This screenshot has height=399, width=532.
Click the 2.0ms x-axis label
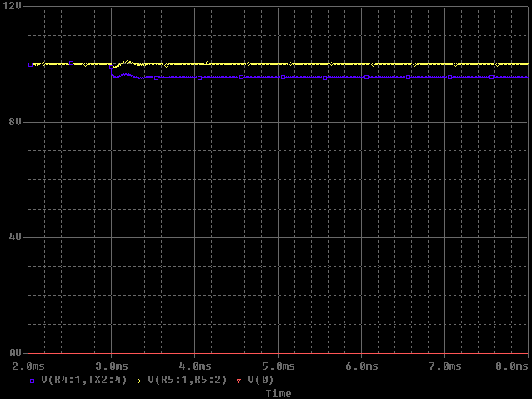coord(28,366)
